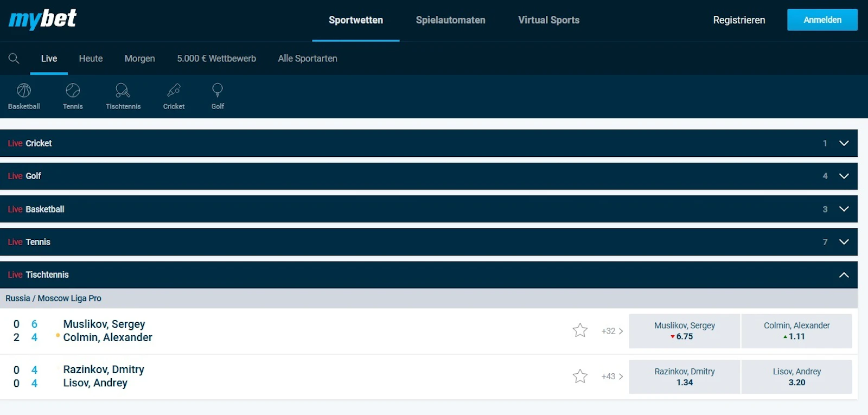868x415 pixels.
Task: Star the Razinkov vs Lisov match
Action: (580, 376)
